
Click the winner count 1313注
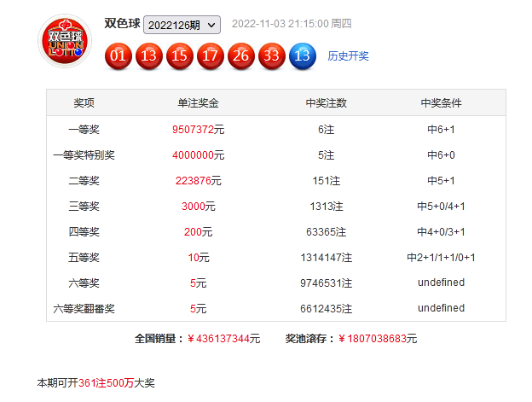pos(327,207)
